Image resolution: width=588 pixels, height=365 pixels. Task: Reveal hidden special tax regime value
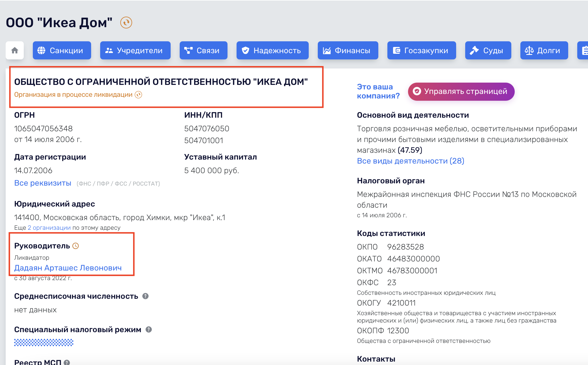pyautogui.click(x=44, y=342)
